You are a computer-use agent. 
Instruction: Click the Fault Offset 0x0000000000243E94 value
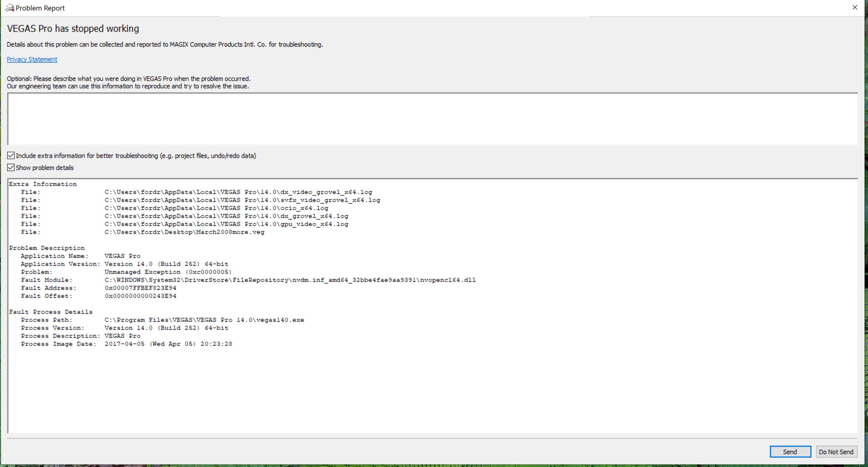140,296
